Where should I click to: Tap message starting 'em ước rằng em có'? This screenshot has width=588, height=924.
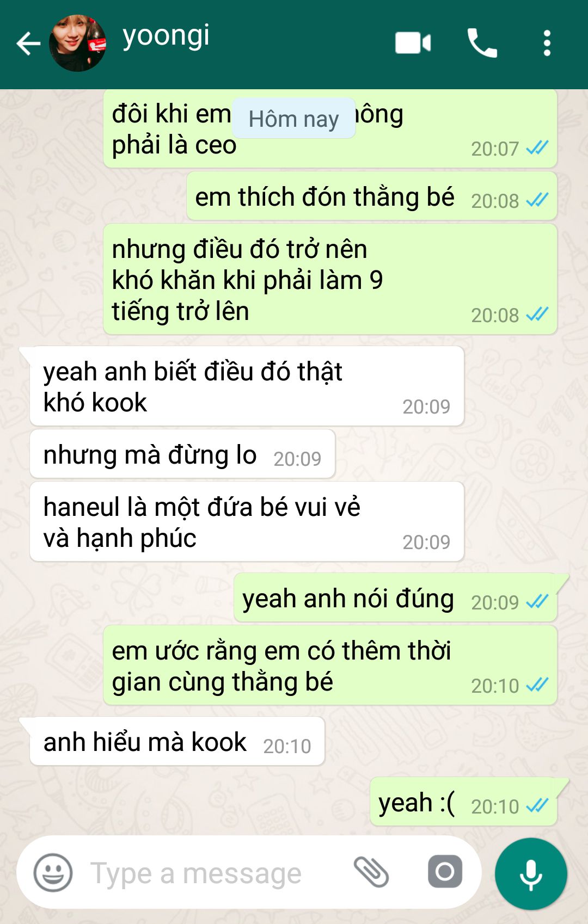point(330,665)
